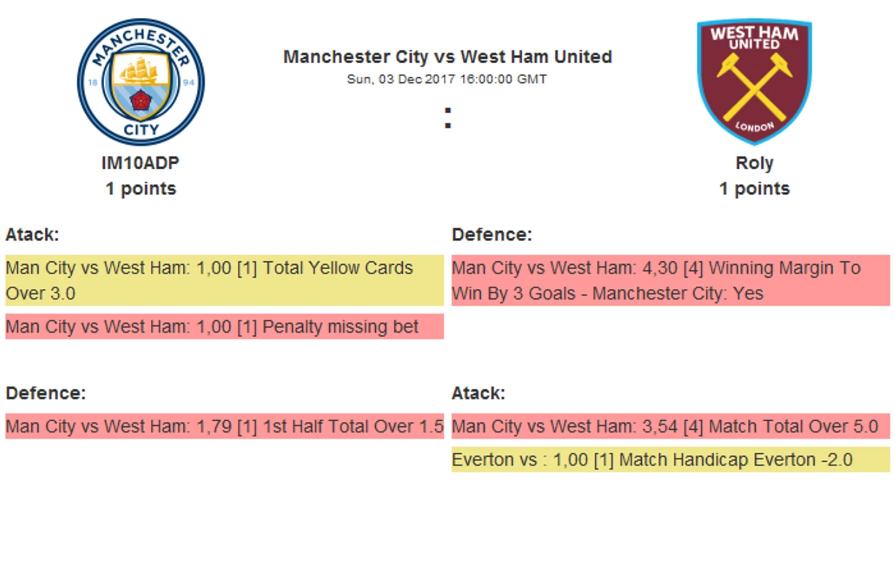
Task: Click the IM10ADP player name
Action: click(140, 163)
